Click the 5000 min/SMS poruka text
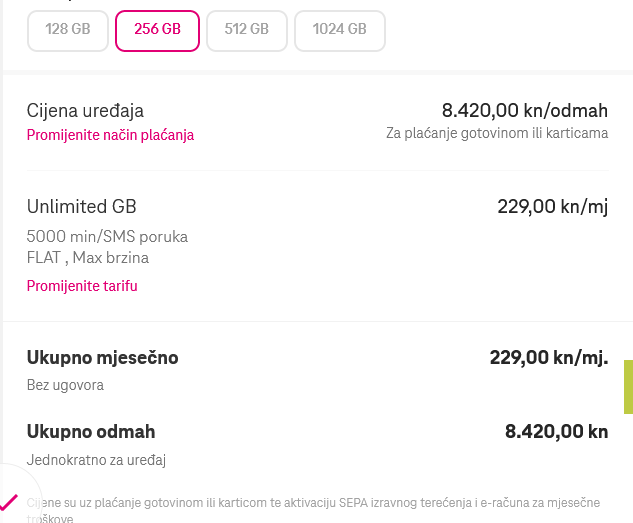This screenshot has height=523, width=633. pos(107,237)
